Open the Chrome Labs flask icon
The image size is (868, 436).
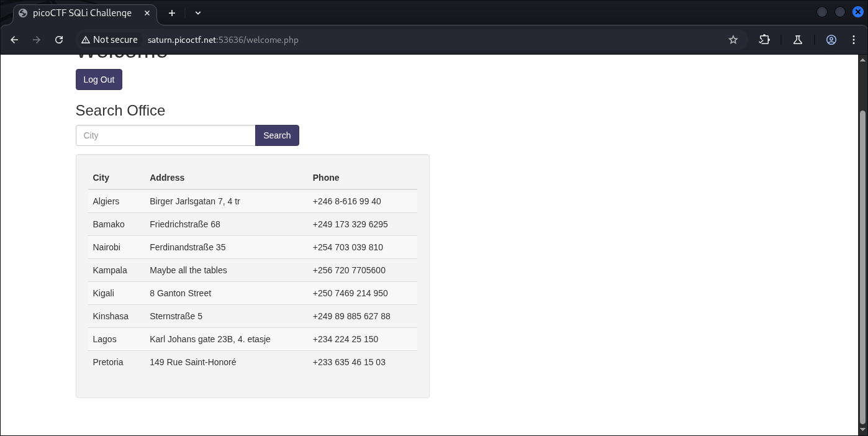pos(798,40)
